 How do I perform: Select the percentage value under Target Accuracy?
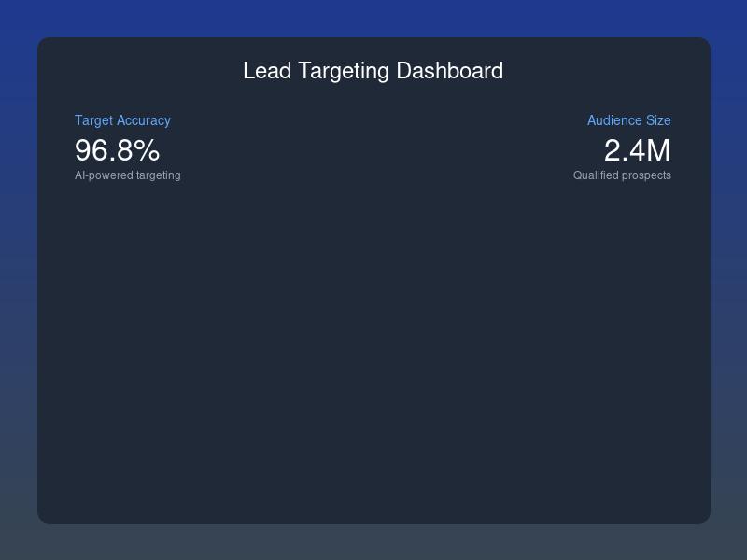click(116, 149)
